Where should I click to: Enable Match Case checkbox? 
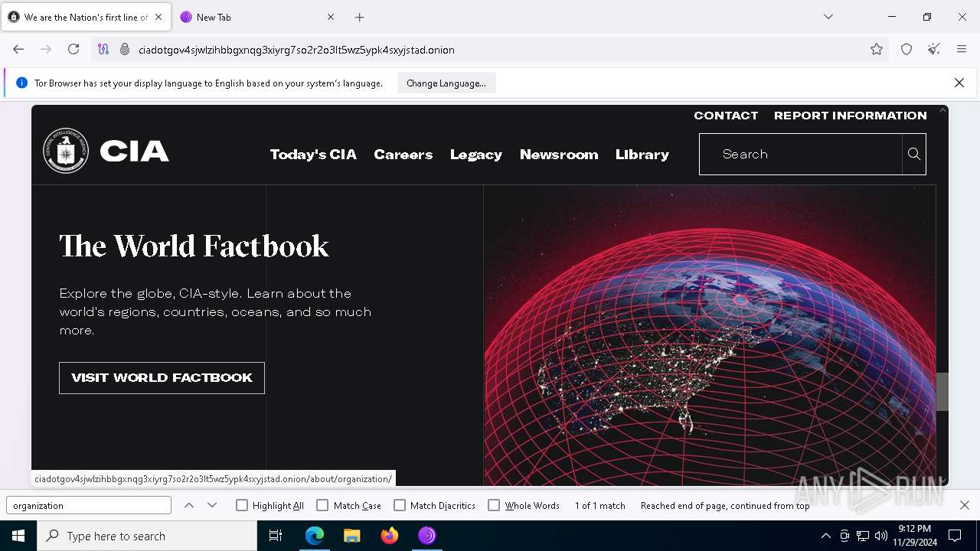pyautogui.click(x=322, y=505)
